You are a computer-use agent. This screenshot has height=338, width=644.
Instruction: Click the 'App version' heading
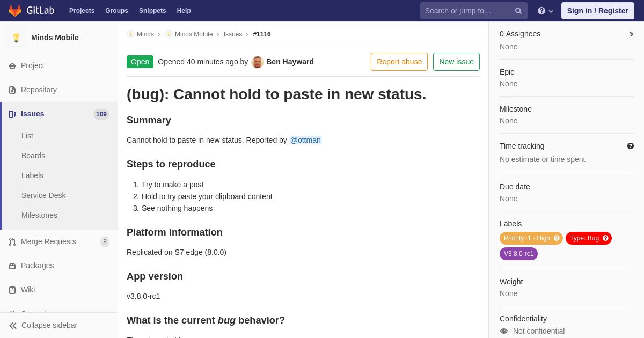coord(155,276)
